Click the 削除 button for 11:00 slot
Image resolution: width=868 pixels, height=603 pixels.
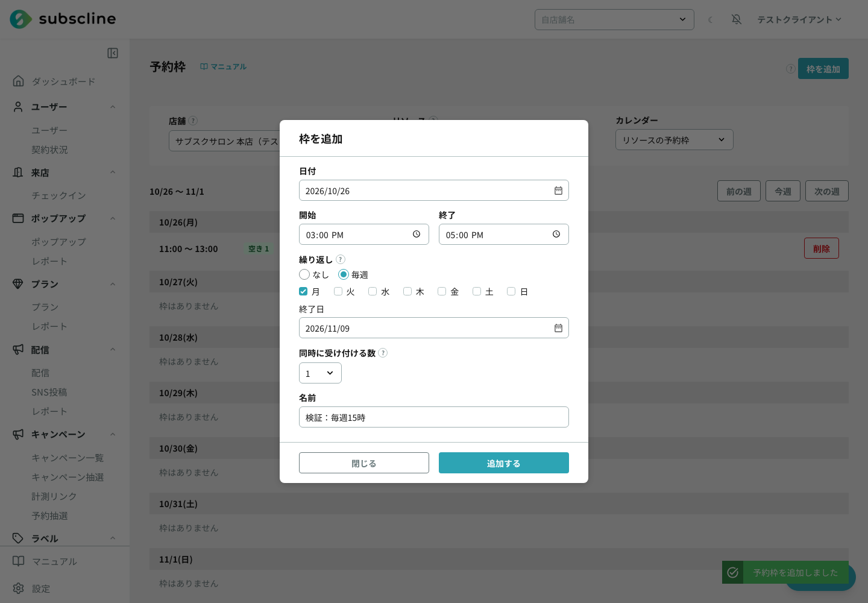pyautogui.click(x=822, y=248)
